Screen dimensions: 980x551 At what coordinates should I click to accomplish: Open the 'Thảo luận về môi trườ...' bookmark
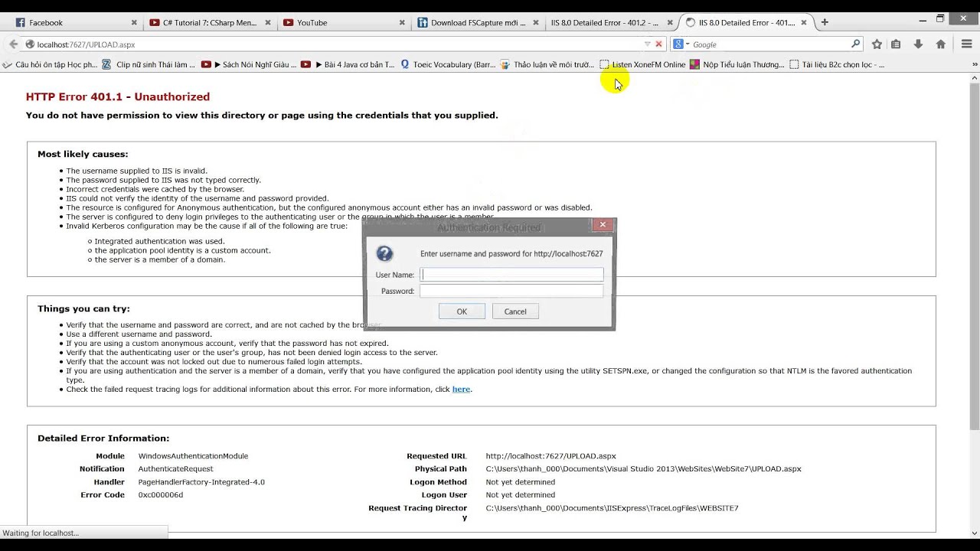click(547, 65)
